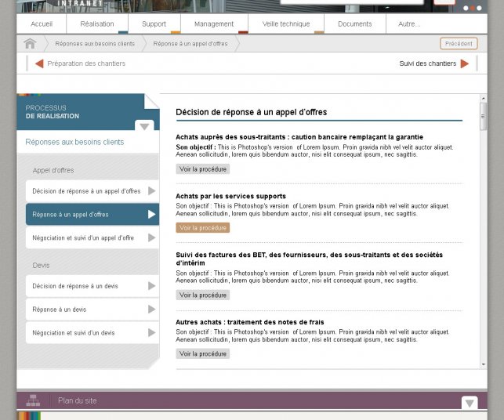The image size is (504, 420).
Task: Select Réponse à un devis sidebar item
Action: pyautogui.click(x=92, y=310)
